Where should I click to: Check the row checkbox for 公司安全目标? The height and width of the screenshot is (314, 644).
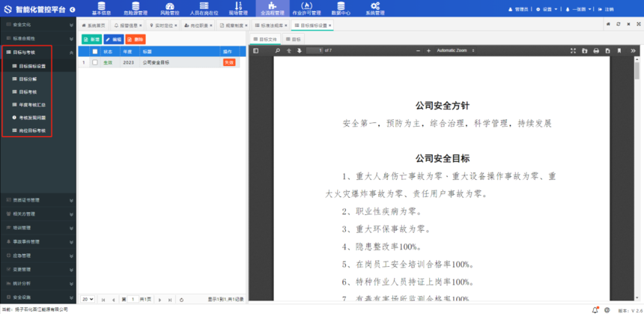(95, 62)
